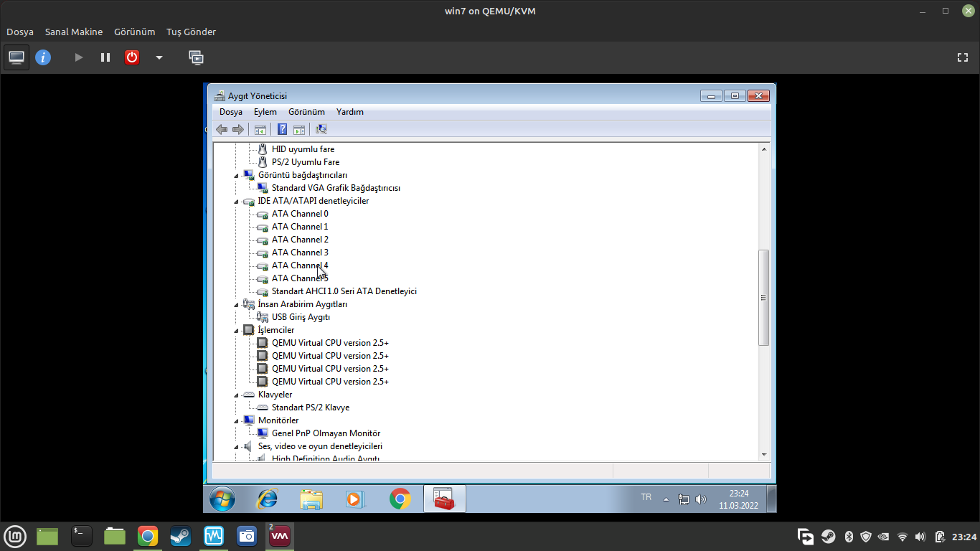The image size is (980, 551).
Task: Open Device Manager Dosya menu
Action: 231,112
